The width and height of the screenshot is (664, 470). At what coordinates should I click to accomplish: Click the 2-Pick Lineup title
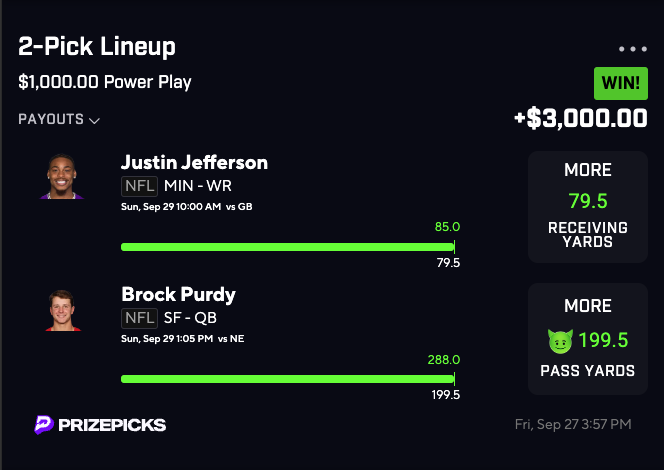97,47
